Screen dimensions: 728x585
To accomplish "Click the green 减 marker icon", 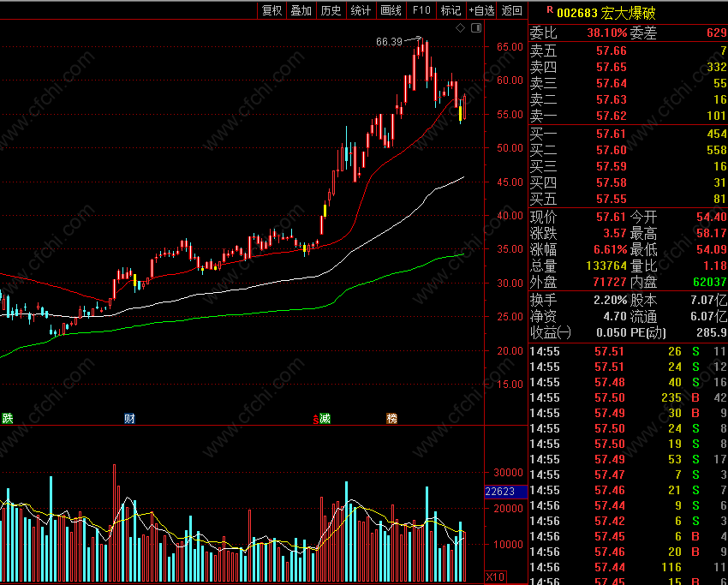I will (x=325, y=418).
